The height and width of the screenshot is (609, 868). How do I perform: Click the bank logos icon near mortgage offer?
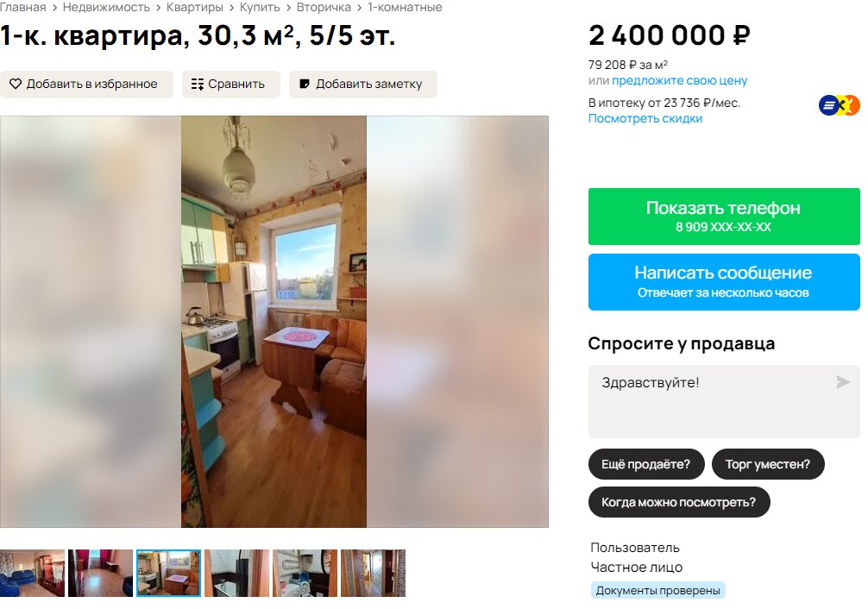point(840,105)
